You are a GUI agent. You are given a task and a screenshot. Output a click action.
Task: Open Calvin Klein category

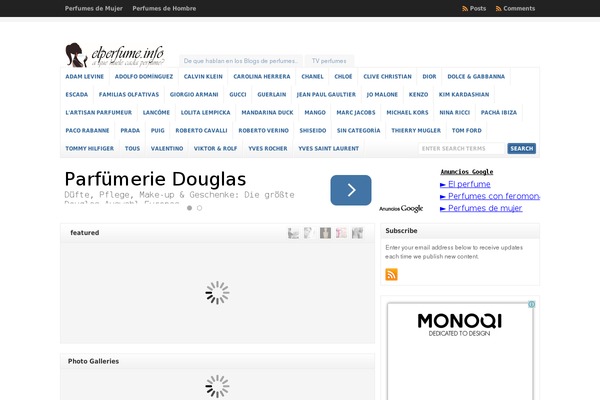[x=203, y=77]
